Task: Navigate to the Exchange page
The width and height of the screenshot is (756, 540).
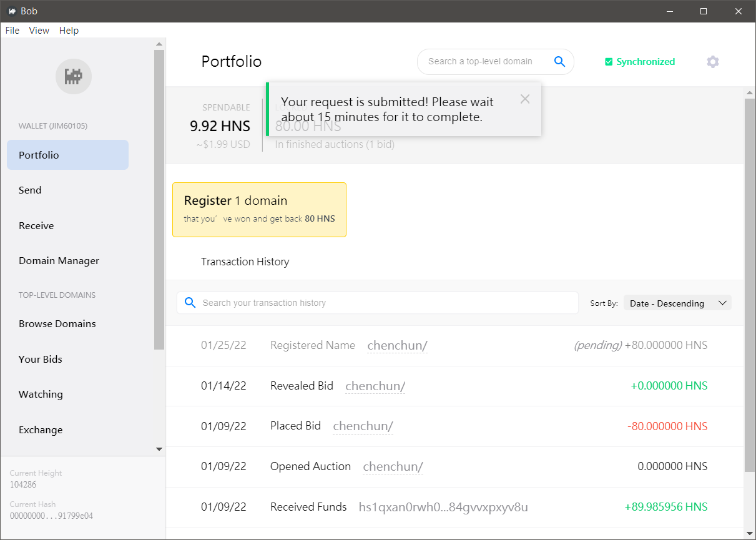Action: coord(41,430)
